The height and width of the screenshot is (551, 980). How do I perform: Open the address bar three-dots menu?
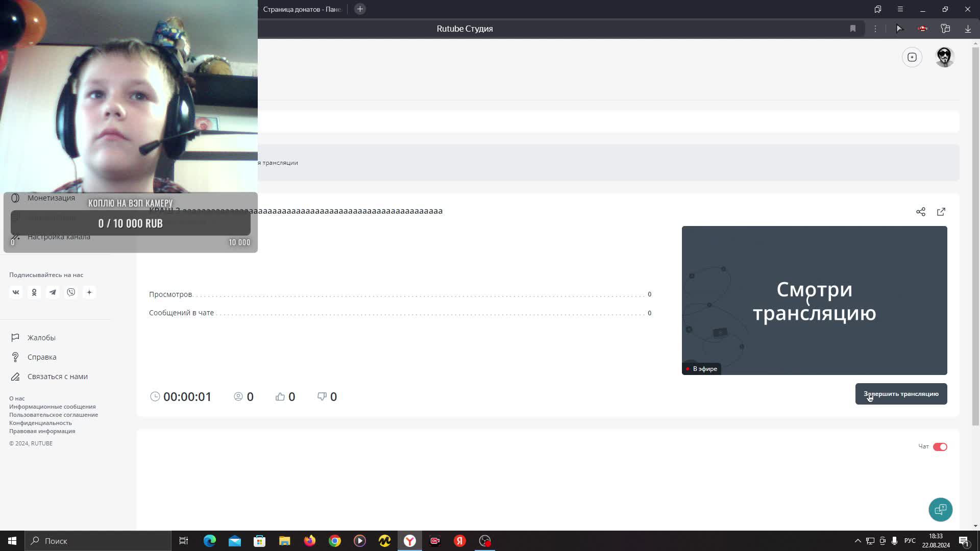pos(875,29)
